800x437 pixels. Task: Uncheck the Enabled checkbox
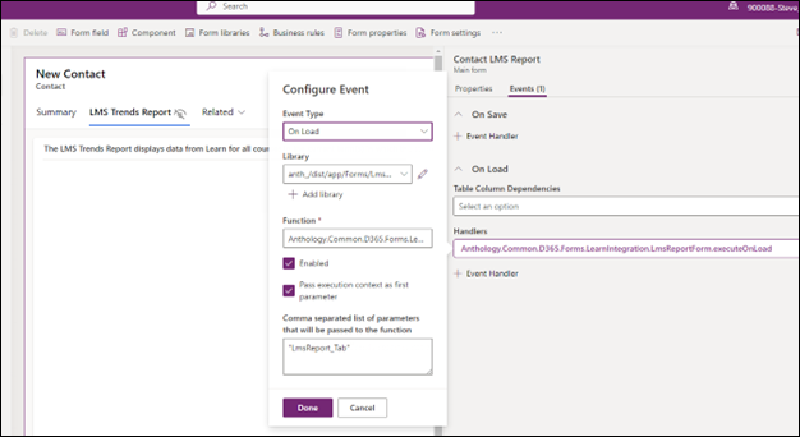[289, 264]
